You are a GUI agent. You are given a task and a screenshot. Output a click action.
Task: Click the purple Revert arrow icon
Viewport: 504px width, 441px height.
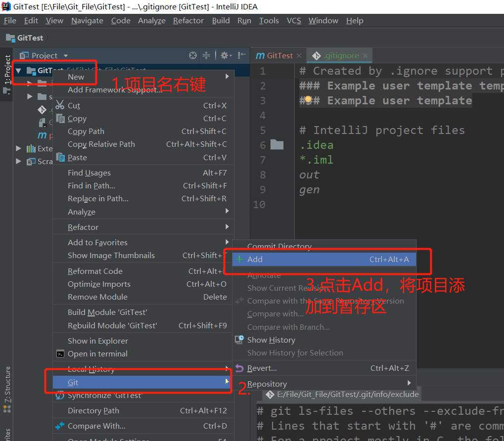(x=239, y=368)
